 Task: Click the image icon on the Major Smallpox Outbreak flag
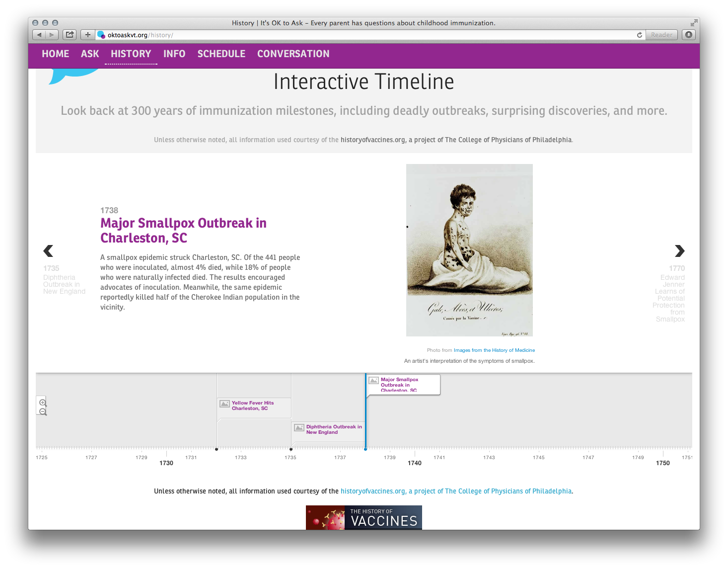(x=373, y=380)
